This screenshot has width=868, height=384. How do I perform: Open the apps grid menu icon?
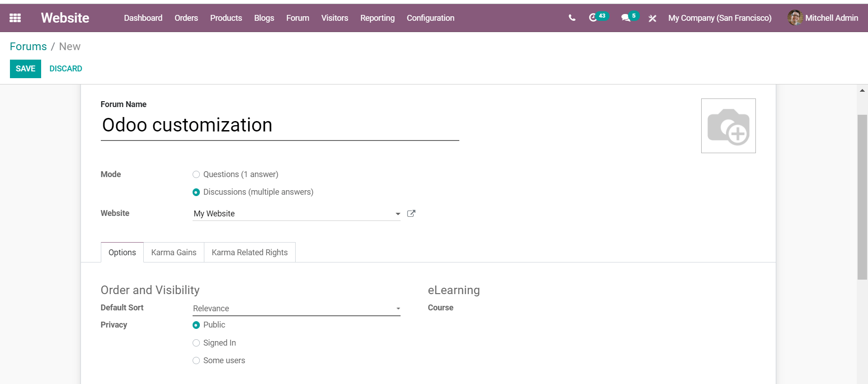coord(15,18)
